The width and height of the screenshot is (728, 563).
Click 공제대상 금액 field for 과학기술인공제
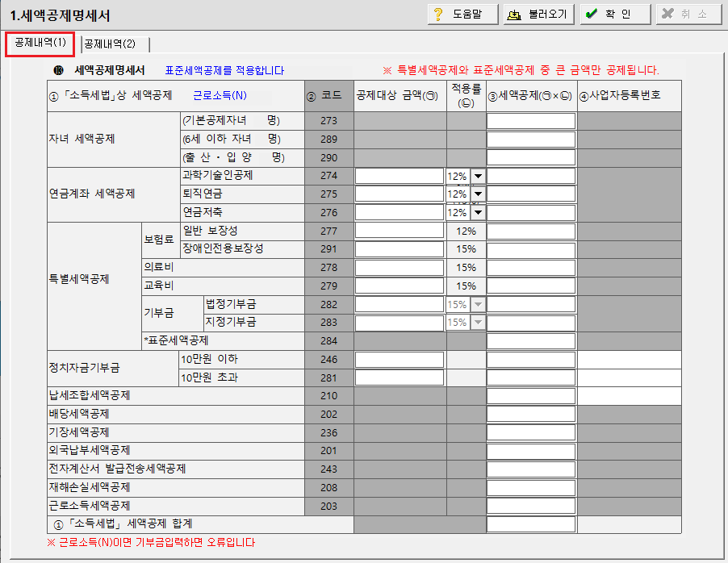point(400,177)
